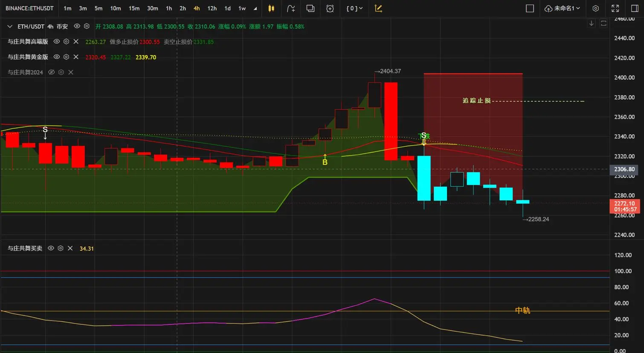Collapse the ETH/USDT legend with the chevron
The height and width of the screenshot is (353, 644).
[x=10, y=26]
